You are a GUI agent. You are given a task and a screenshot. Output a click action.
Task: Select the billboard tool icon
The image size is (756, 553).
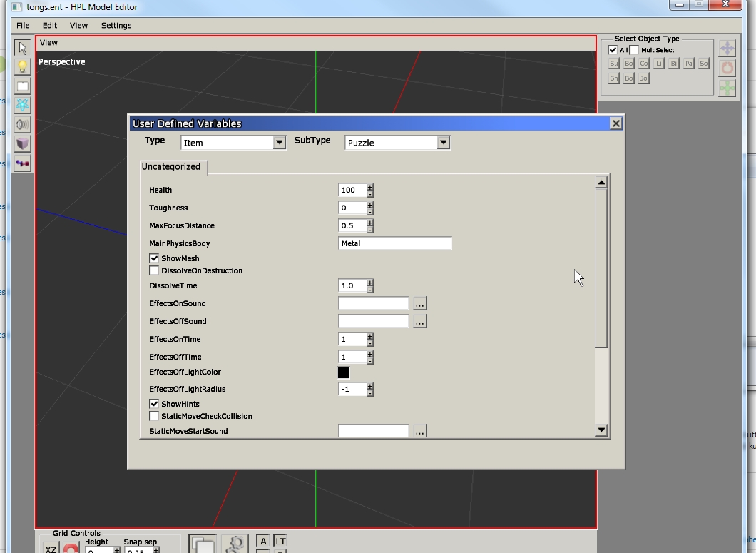(23, 86)
